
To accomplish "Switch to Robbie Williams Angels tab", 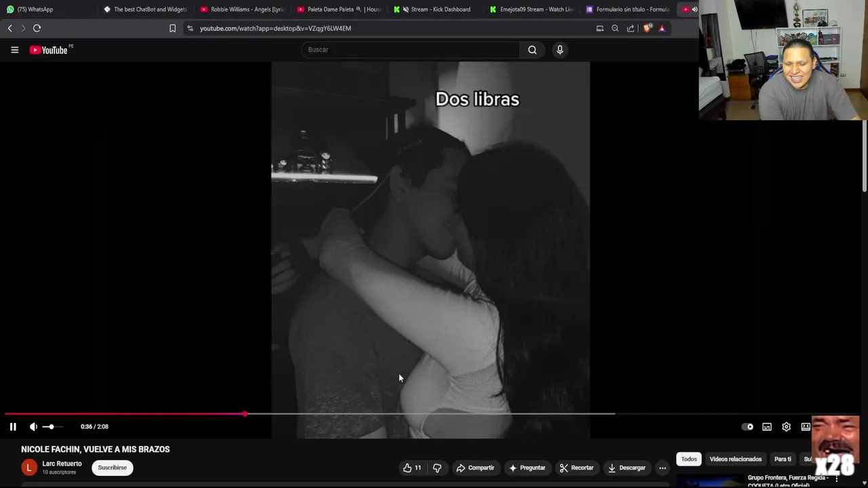I will (x=242, y=9).
